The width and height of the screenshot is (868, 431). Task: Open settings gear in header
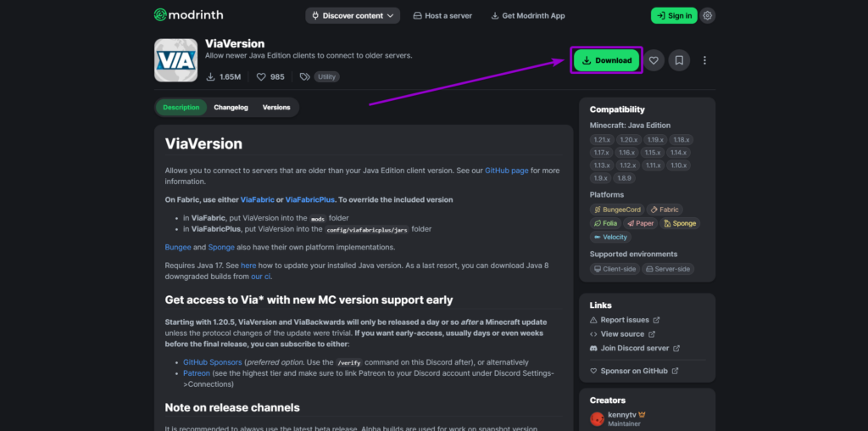click(x=708, y=15)
